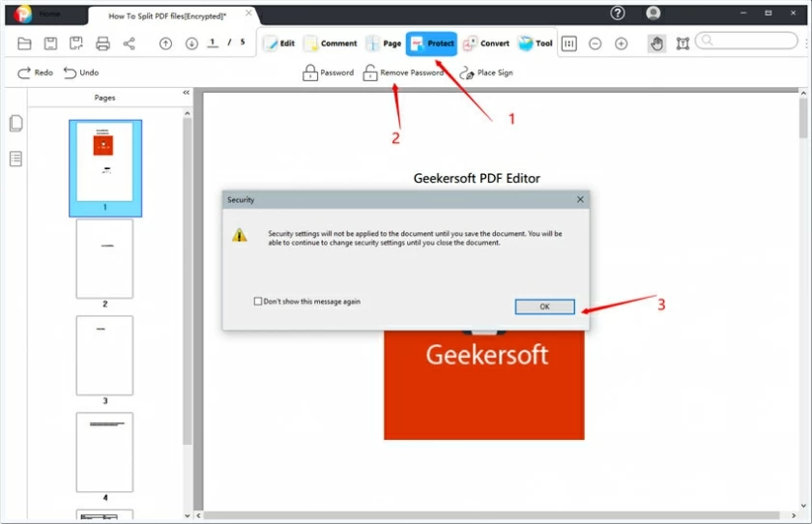Viewport: 812px width, 524px height.
Task: Click the Help question mark icon
Action: click(x=618, y=13)
